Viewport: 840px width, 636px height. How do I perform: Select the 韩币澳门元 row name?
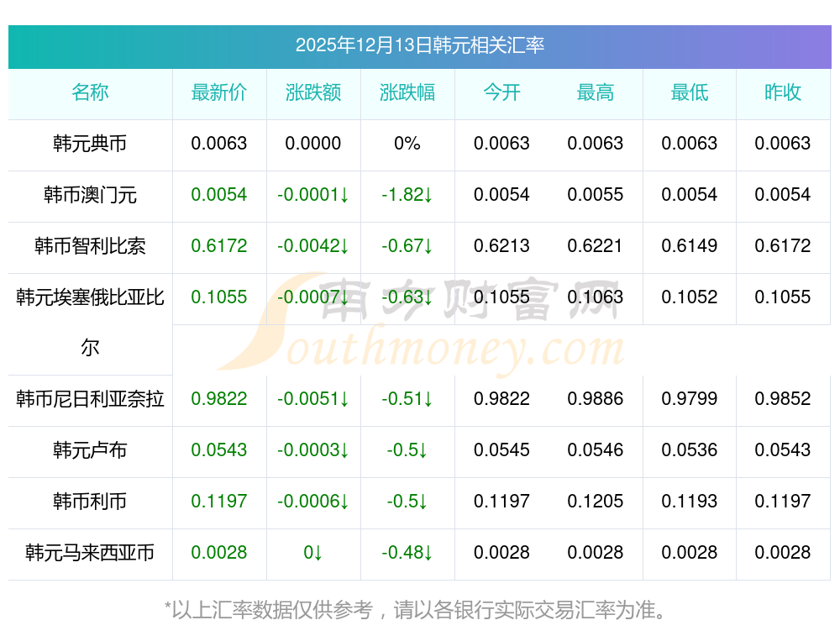point(90,195)
